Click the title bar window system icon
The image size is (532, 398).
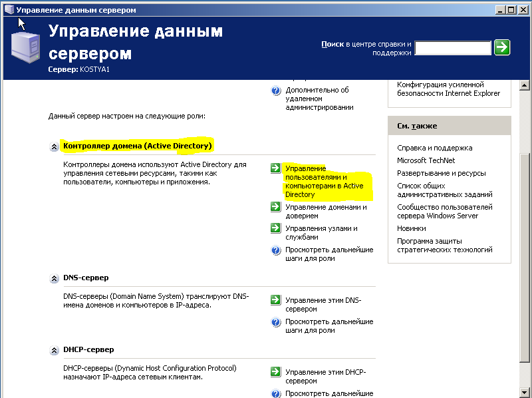(x=9, y=9)
